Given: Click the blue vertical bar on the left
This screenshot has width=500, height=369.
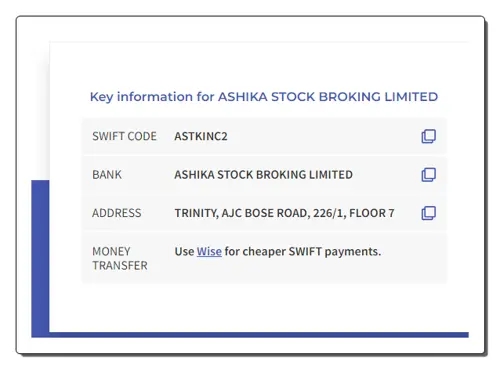Looking at the screenshot, I should [x=40, y=257].
